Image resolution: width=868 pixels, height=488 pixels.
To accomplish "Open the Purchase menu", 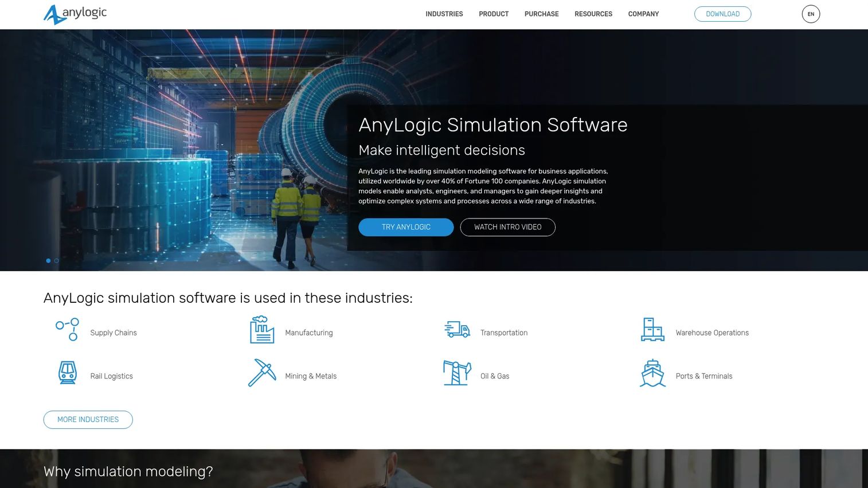I will point(541,14).
